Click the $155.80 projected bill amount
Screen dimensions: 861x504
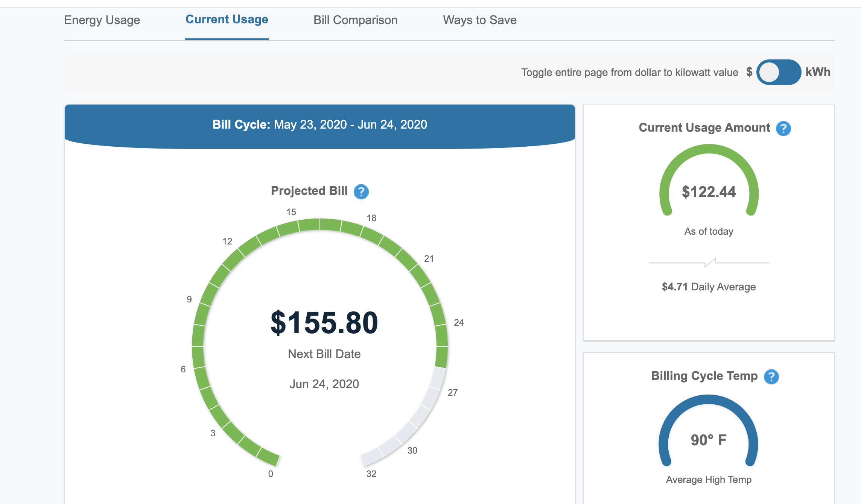click(x=324, y=323)
